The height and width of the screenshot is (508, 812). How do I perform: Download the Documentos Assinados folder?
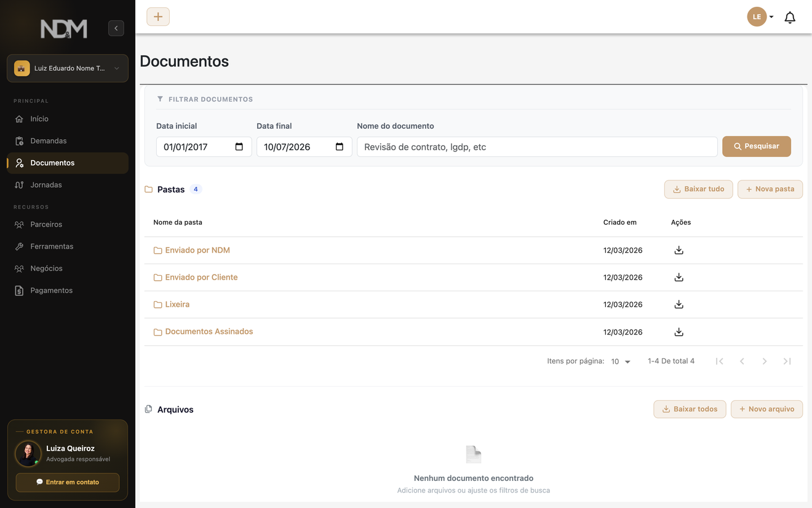(x=679, y=332)
